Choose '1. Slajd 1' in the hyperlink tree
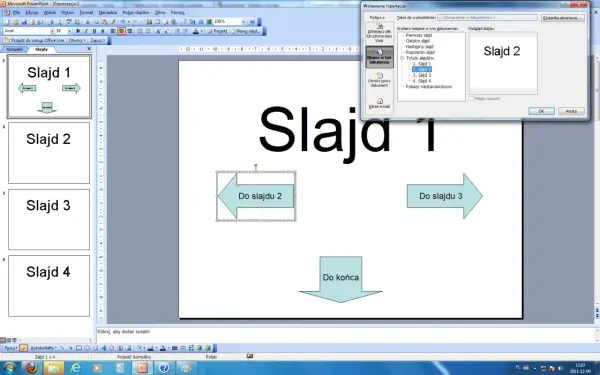Screen dimensions: 600x375 (x=422, y=64)
